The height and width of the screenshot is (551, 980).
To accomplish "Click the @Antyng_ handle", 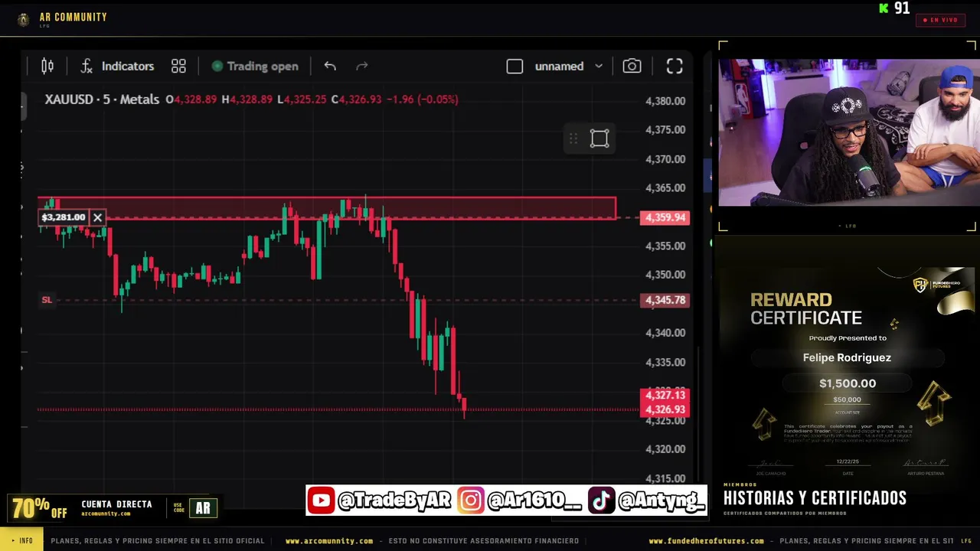I will [661, 500].
